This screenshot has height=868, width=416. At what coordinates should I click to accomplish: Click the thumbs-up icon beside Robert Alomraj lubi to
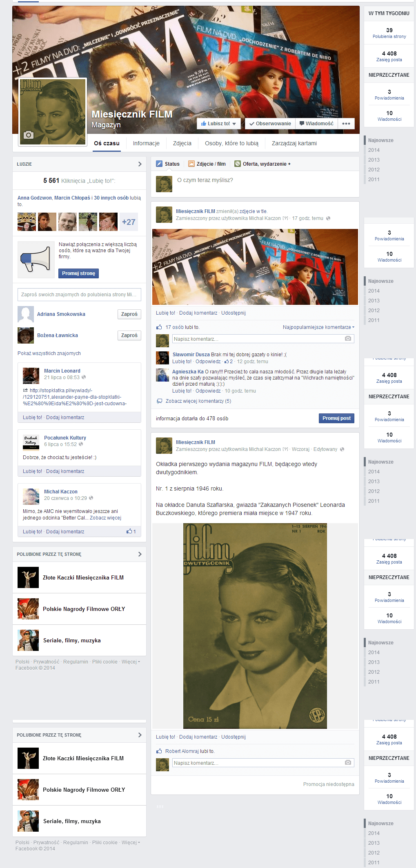[159, 751]
